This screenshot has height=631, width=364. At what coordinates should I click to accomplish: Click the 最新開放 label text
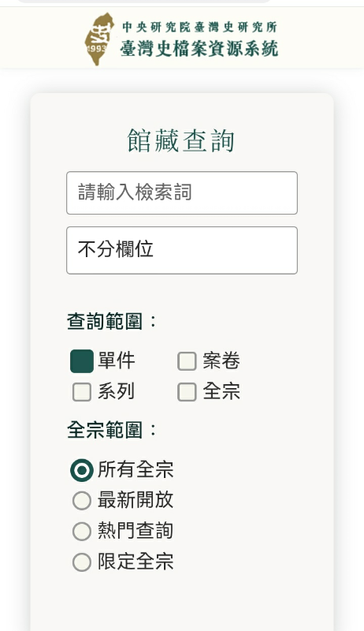[136, 500]
